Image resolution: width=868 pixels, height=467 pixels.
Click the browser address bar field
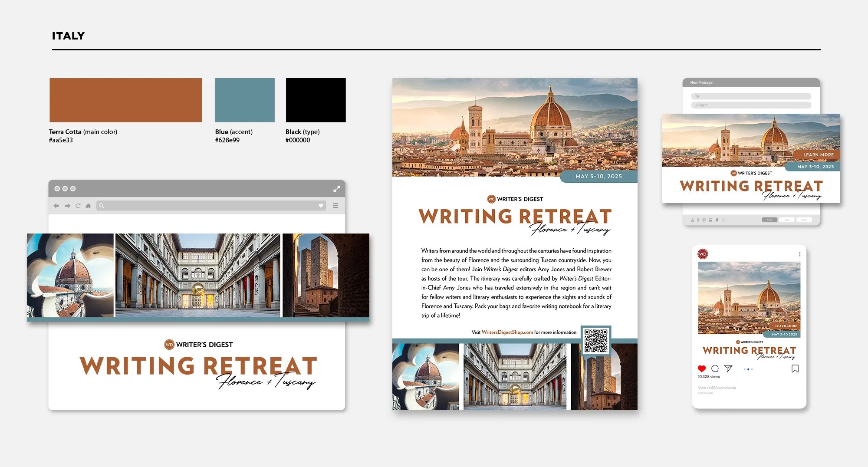click(211, 206)
